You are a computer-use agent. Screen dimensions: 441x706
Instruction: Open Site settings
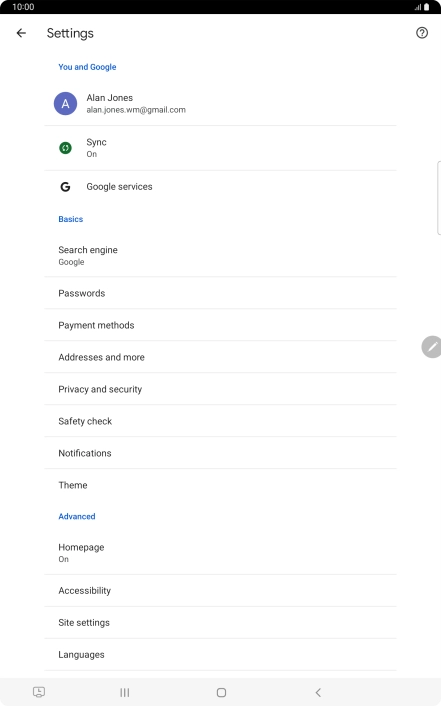(221, 623)
